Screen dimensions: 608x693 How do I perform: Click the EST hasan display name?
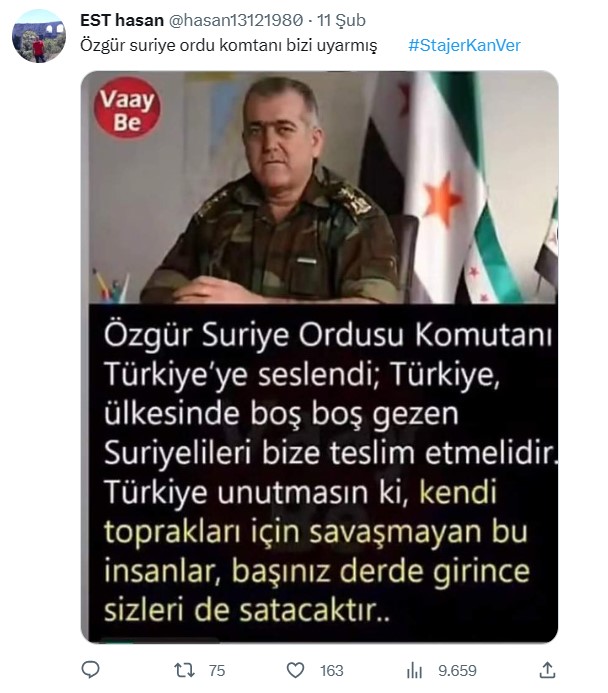(122, 20)
